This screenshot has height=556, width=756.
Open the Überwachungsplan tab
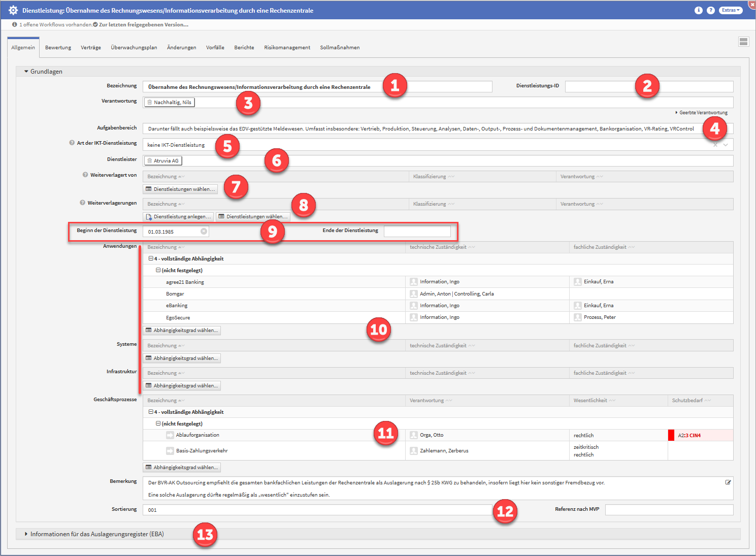click(x=134, y=48)
